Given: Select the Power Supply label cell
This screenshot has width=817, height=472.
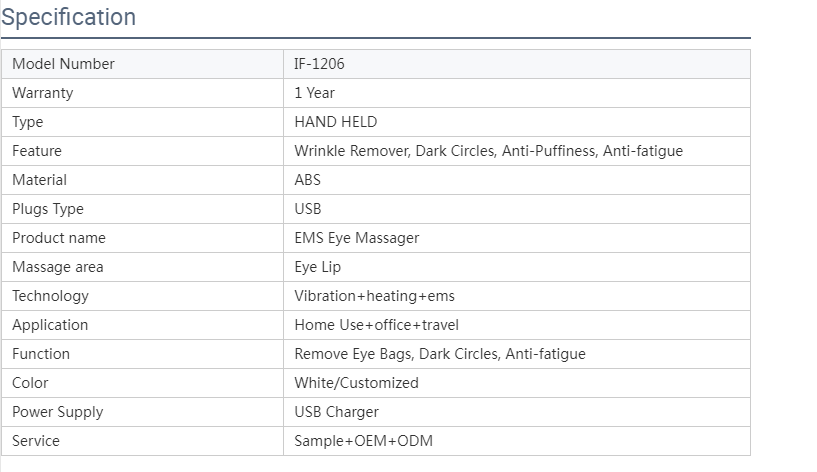Looking at the screenshot, I should (142, 412).
